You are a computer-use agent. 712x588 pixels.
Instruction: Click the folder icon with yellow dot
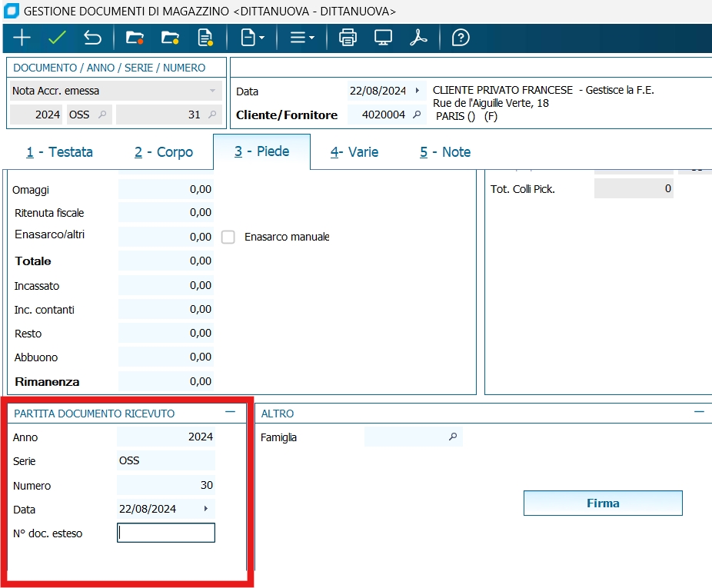(170, 38)
